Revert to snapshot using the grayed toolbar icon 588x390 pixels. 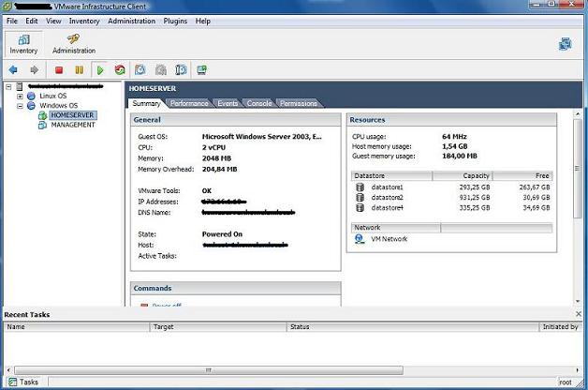(161, 69)
